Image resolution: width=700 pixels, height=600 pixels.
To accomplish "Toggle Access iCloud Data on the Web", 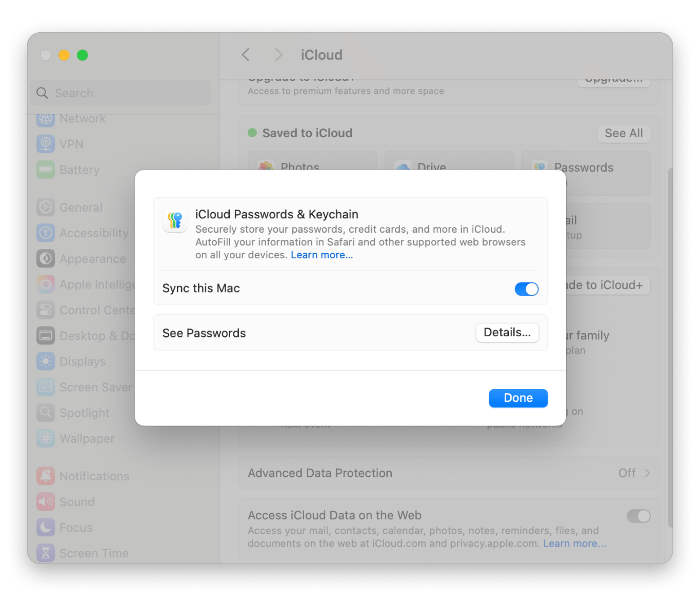I will click(x=638, y=516).
